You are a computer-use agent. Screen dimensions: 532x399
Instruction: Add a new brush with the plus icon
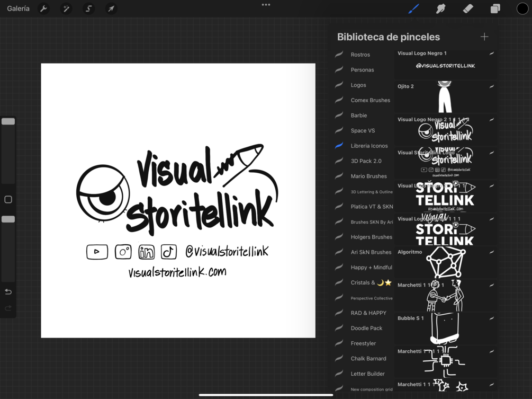click(x=484, y=37)
